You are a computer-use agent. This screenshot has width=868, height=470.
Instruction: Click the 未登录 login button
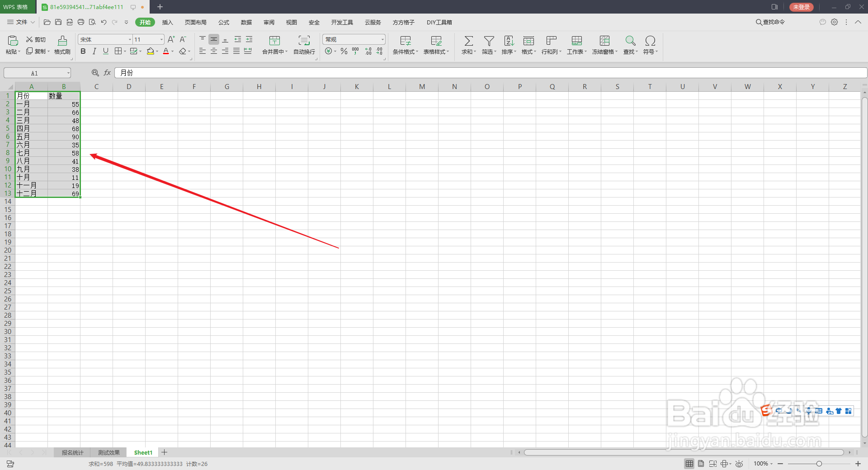point(802,7)
